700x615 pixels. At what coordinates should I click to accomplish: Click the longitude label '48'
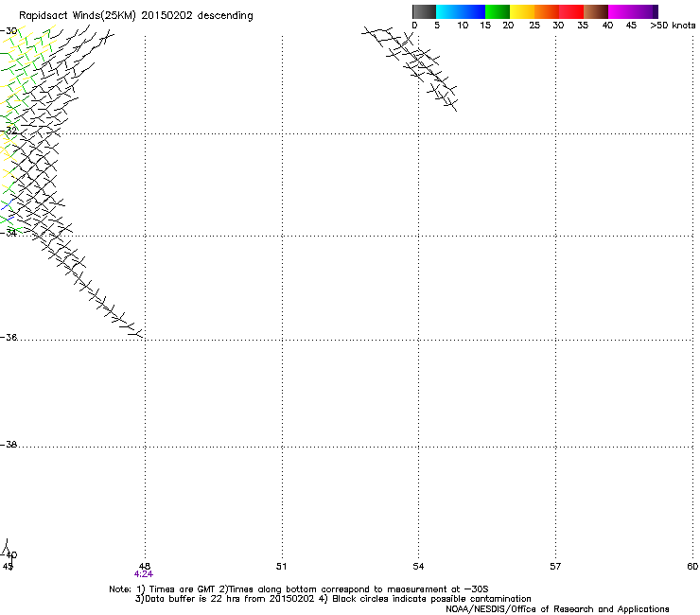pos(144,567)
